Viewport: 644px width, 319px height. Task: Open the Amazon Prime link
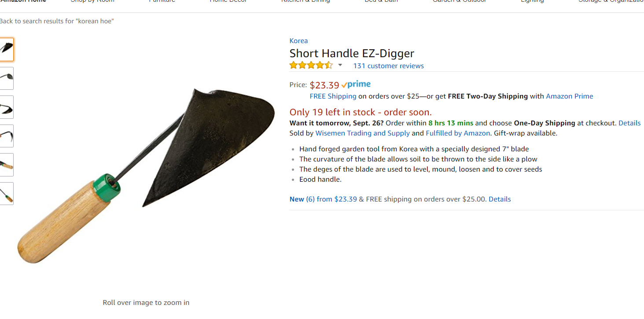569,96
